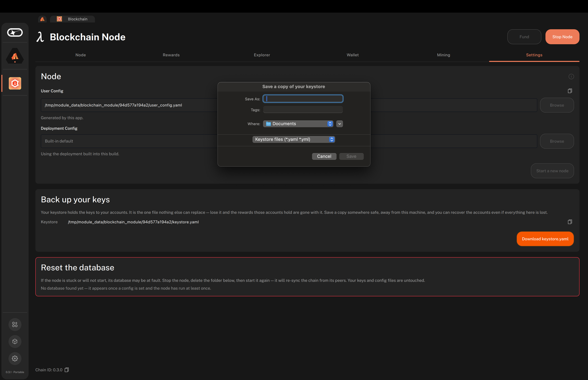Open the Where Documents location dropdown
588x380 pixels.
(298, 124)
